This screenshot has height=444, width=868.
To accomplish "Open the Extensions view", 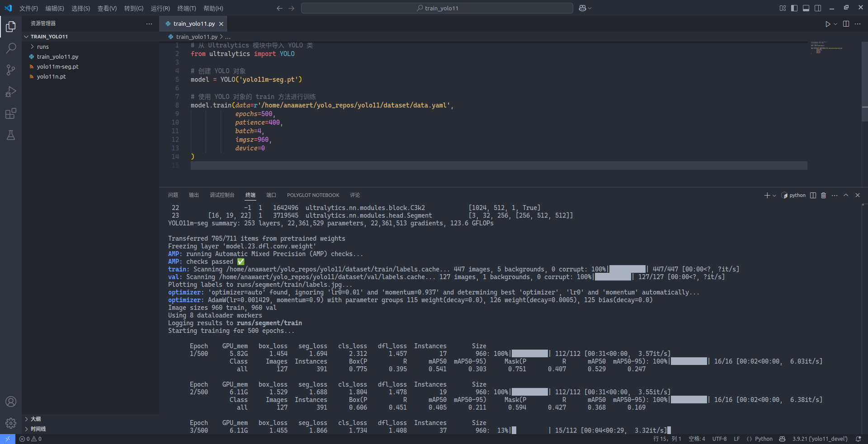I will tap(11, 113).
